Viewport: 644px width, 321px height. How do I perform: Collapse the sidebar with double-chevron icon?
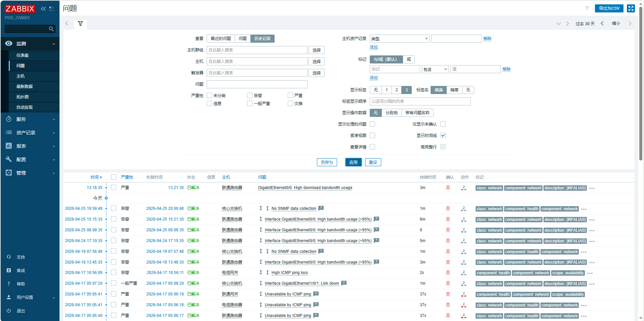click(x=43, y=9)
